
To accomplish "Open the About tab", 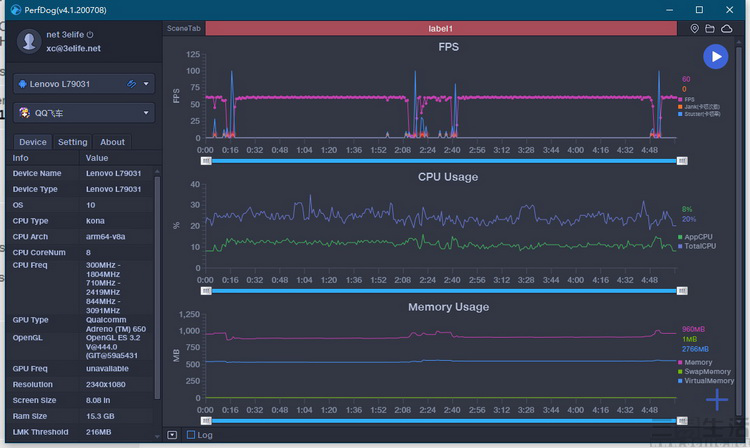I will 112,142.
